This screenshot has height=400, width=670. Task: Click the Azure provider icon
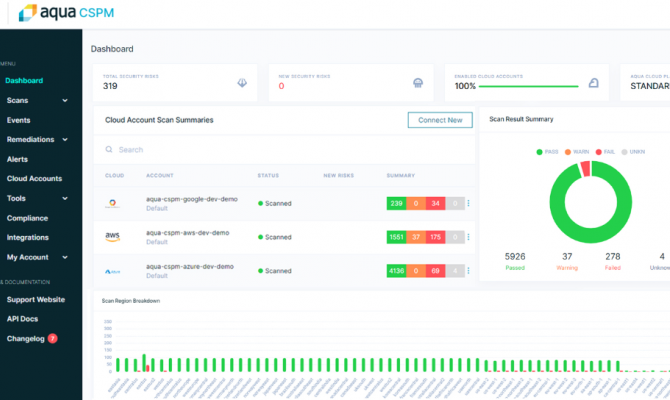[112, 271]
